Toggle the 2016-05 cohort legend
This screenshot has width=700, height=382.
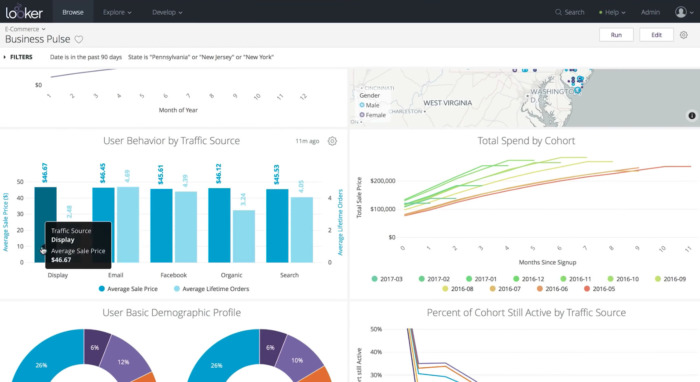(x=599, y=289)
